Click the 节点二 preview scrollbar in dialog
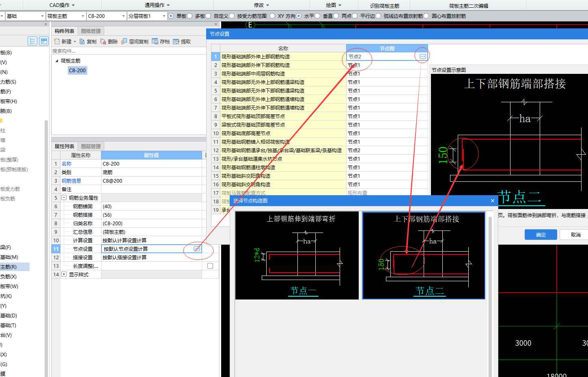588x377 pixels. tap(490, 296)
